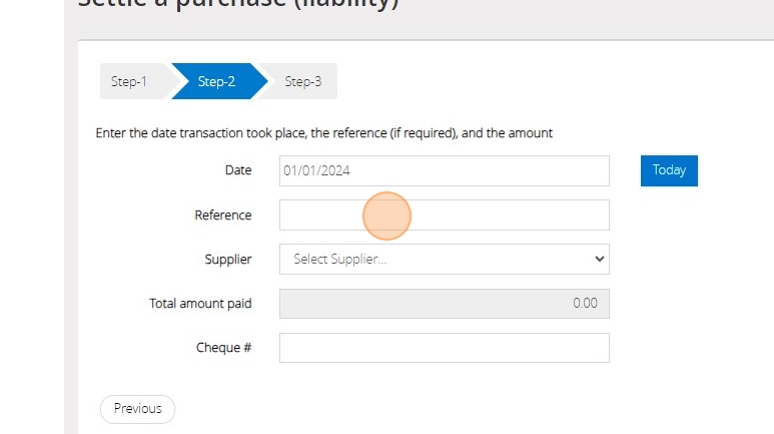Go back to the Step-1 tab
Screen dimensions: 774x434
click(x=129, y=82)
